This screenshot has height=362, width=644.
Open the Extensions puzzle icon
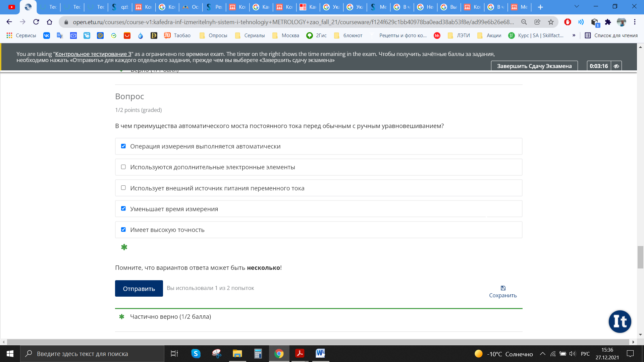tap(608, 22)
